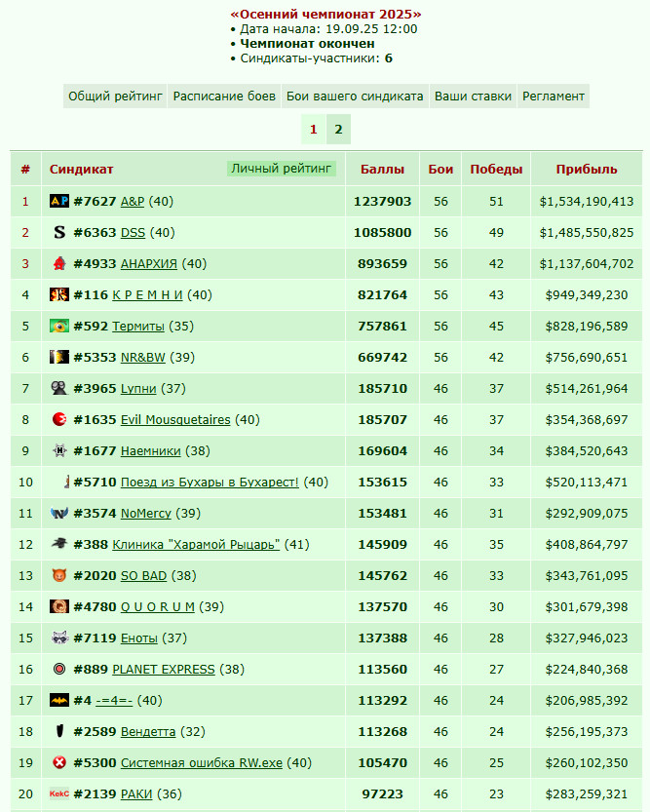Click the Термиты eye emblem icon
This screenshot has height=812, width=650.
[x=59, y=326]
